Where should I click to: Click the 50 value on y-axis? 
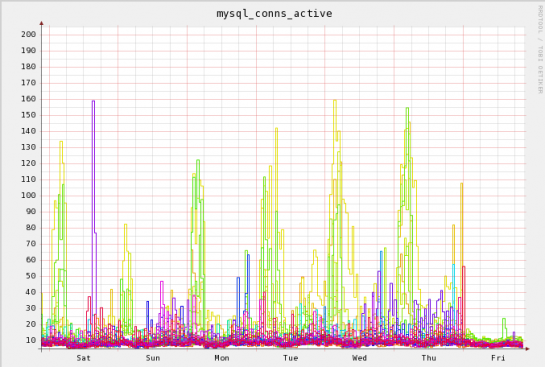(31, 276)
